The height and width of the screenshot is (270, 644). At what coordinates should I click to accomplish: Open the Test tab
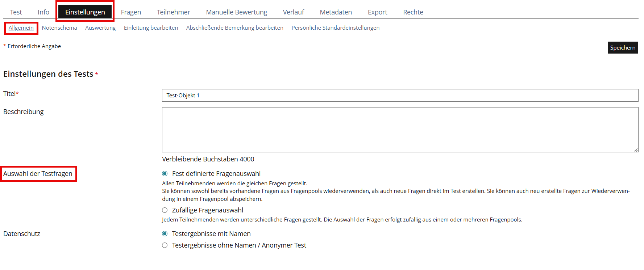pos(16,12)
